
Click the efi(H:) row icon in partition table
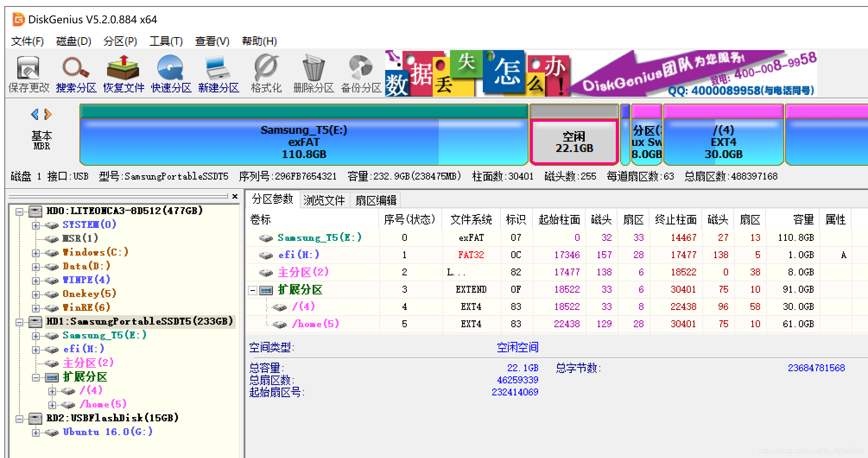(266, 256)
